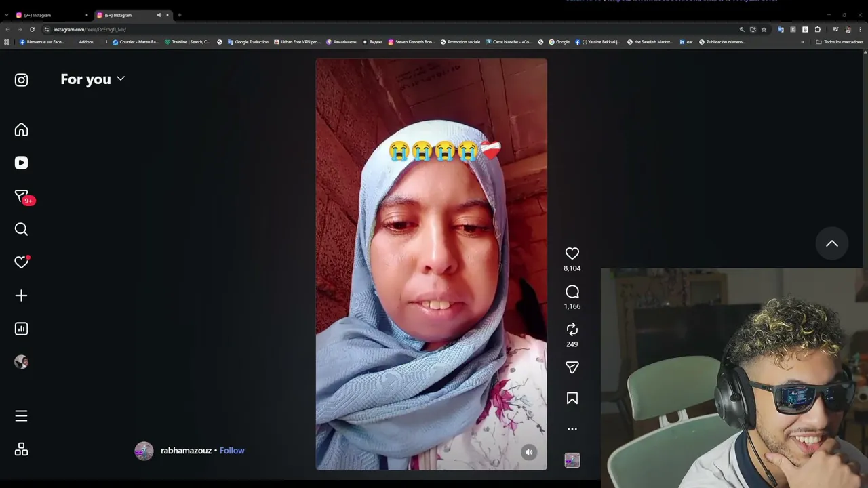Screen dimensions: 868x488
Task: View site information for instagram.com
Action: tap(47, 29)
